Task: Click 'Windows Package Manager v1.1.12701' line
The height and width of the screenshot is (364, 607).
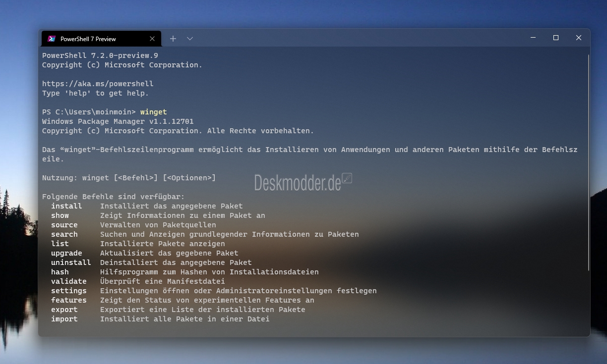Action: click(118, 121)
